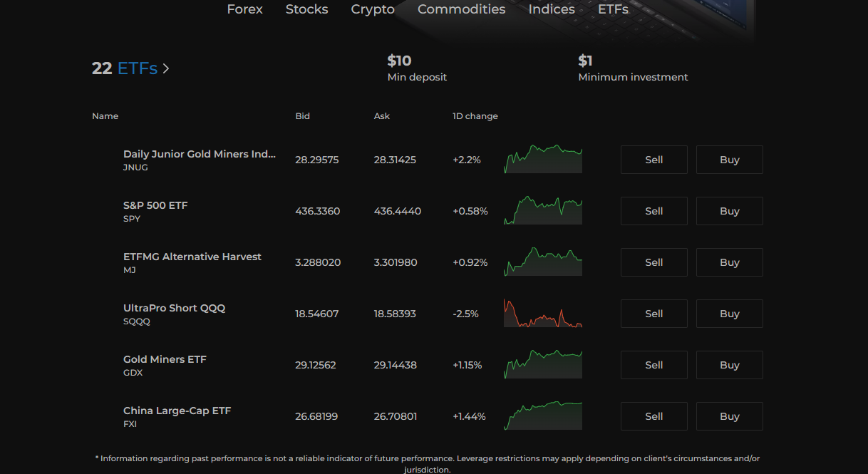Click the $1 Minimum investment text
The width and height of the screenshot is (868, 474).
pos(633,68)
